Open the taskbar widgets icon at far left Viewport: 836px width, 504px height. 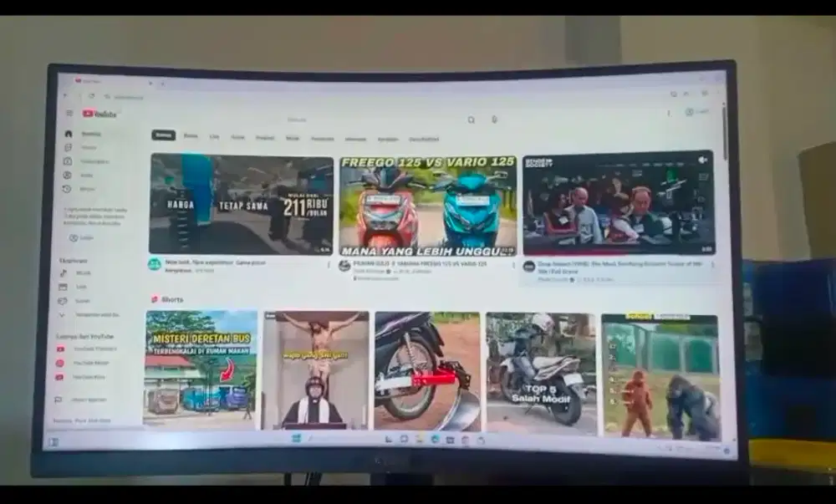54,442
